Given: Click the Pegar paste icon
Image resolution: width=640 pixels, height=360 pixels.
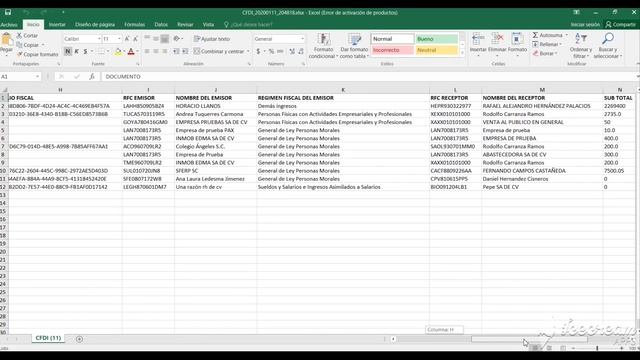Looking at the screenshot, I should pos(6,40).
